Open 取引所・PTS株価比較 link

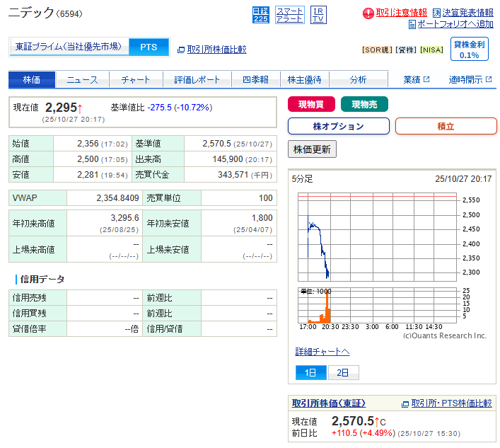[x=451, y=403]
